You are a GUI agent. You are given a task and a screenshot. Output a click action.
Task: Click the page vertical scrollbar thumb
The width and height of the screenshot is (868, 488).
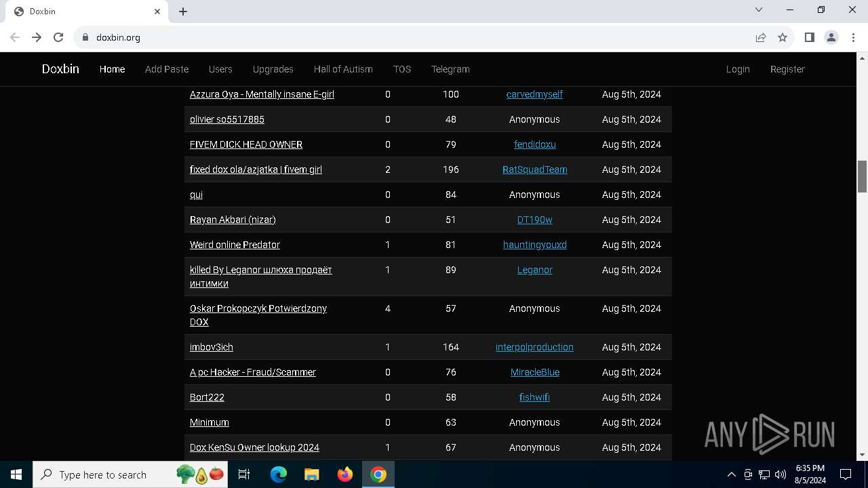coord(863,176)
